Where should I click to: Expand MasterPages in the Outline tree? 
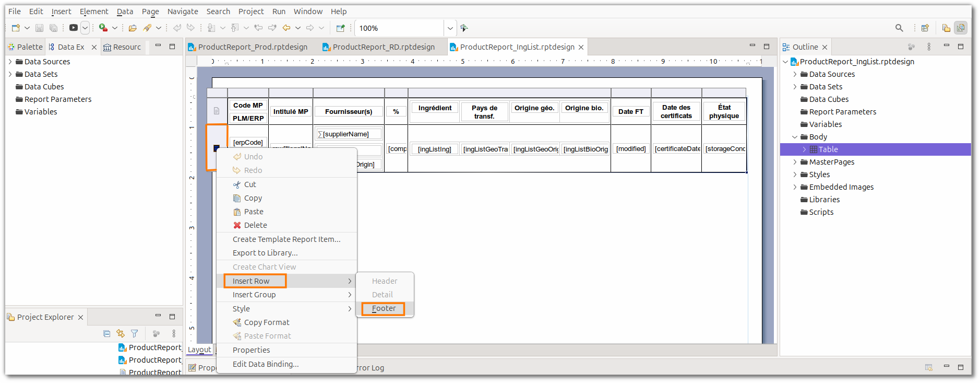point(795,162)
